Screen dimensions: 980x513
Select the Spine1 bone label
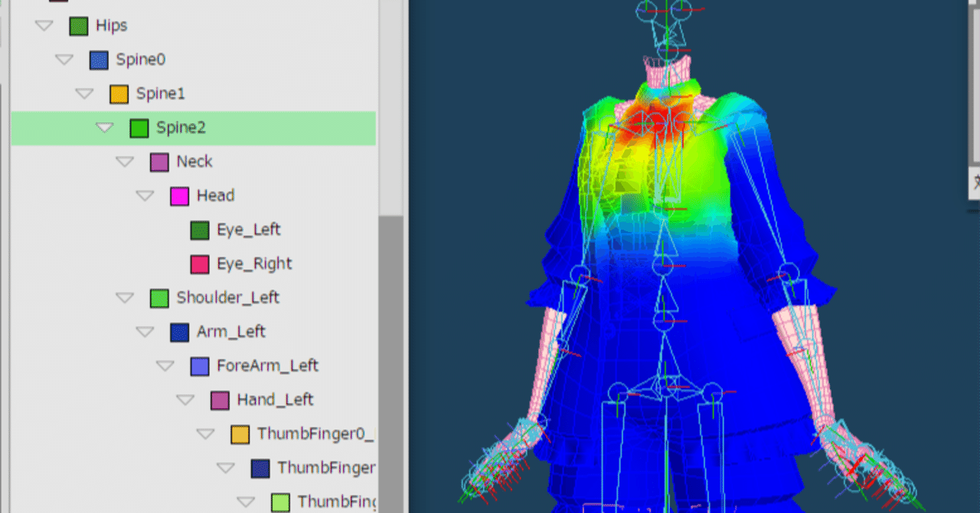click(x=160, y=94)
